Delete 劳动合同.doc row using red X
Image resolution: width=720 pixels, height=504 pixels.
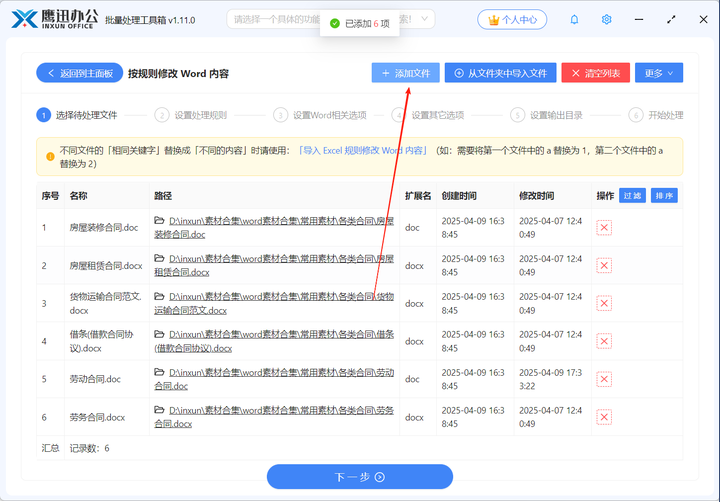click(604, 379)
